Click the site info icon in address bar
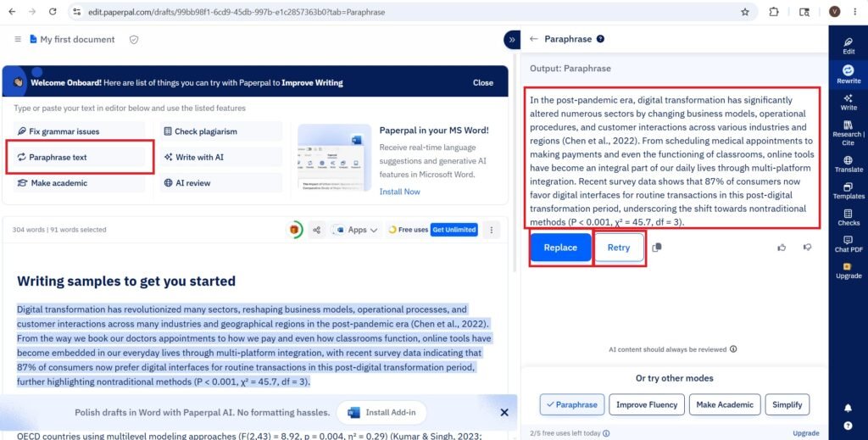 coord(77,12)
